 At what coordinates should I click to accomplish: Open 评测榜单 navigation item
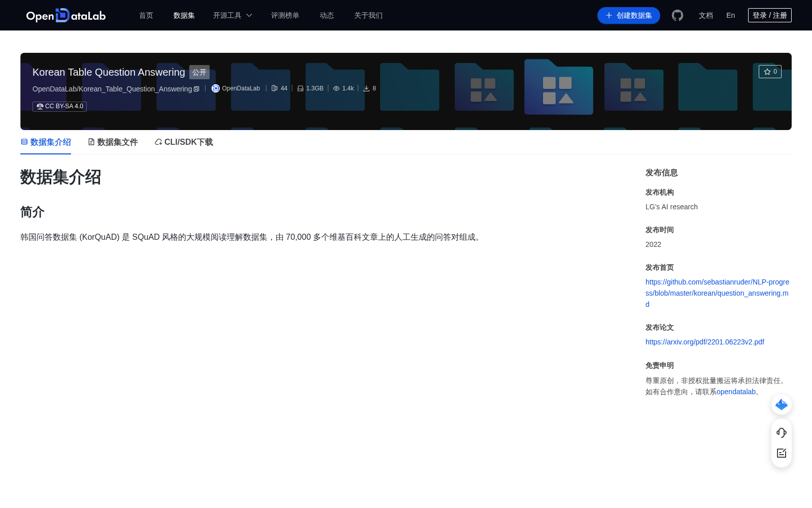pyautogui.click(x=285, y=15)
